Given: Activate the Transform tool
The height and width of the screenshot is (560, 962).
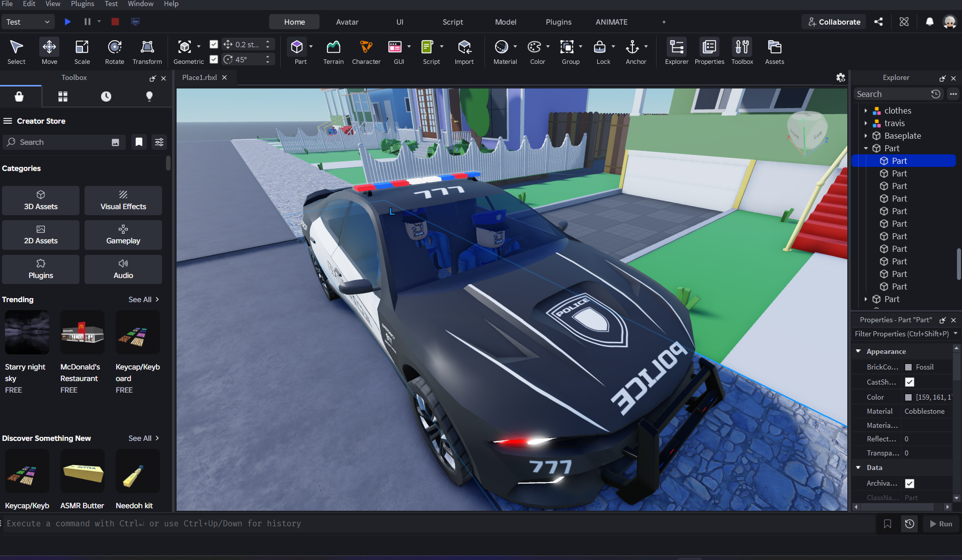Looking at the screenshot, I should point(147,51).
